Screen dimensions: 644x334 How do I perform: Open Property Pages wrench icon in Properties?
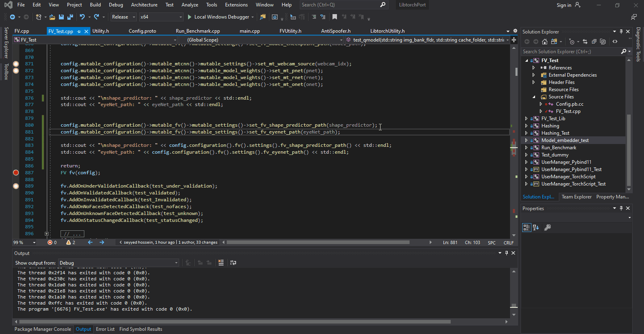(x=548, y=228)
